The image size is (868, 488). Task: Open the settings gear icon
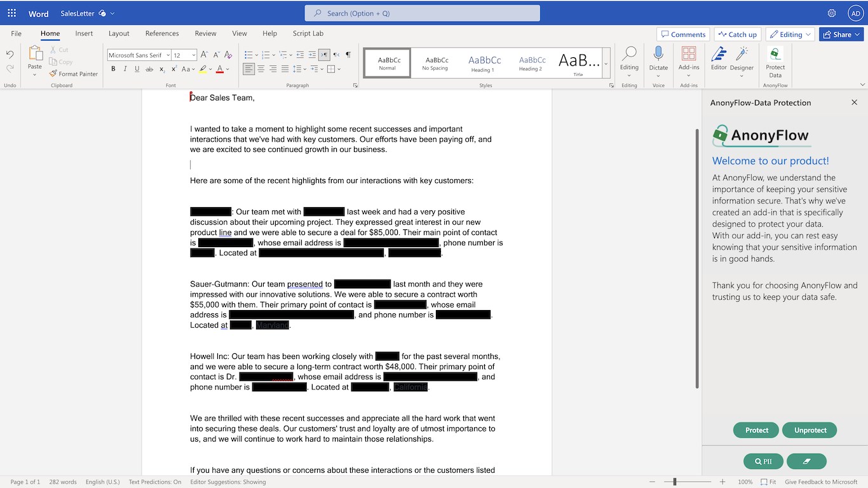pyautogui.click(x=832, y=13)
